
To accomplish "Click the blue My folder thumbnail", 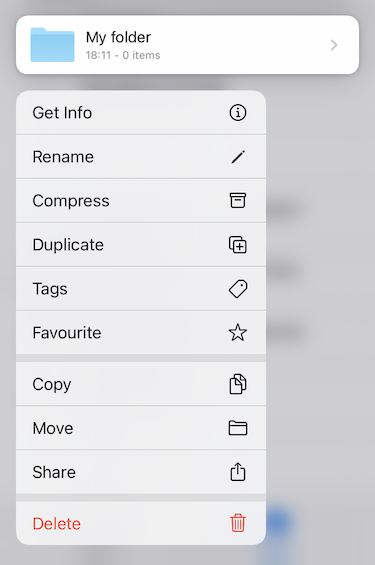I will [x=53, y=45].
